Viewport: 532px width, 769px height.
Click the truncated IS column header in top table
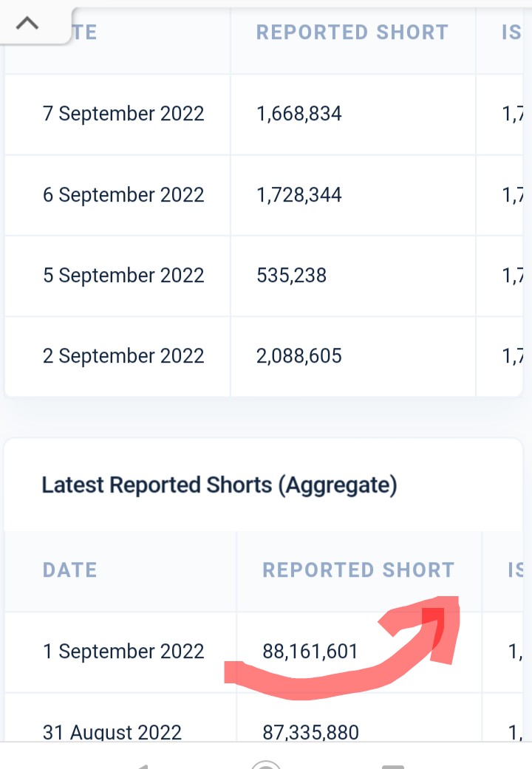[511, 33]
